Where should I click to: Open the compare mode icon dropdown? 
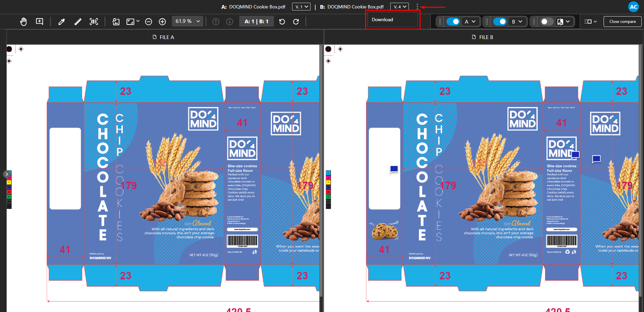click(x=564, y=22)
